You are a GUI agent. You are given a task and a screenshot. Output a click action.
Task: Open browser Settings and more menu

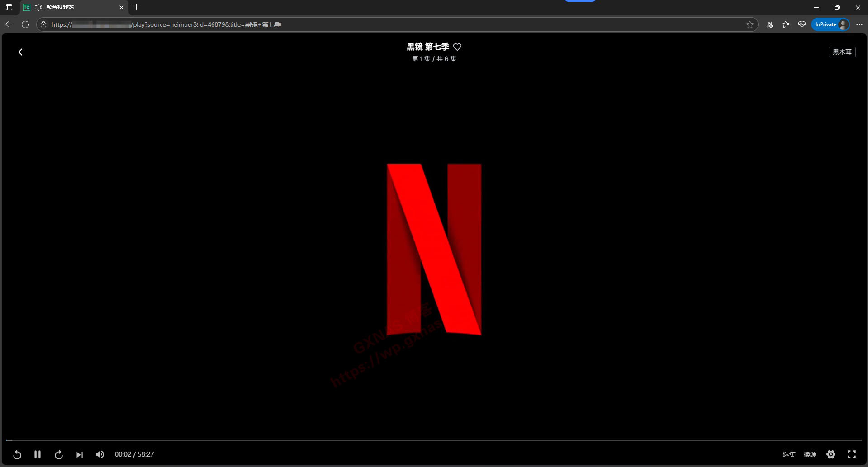tap(859, 24)
